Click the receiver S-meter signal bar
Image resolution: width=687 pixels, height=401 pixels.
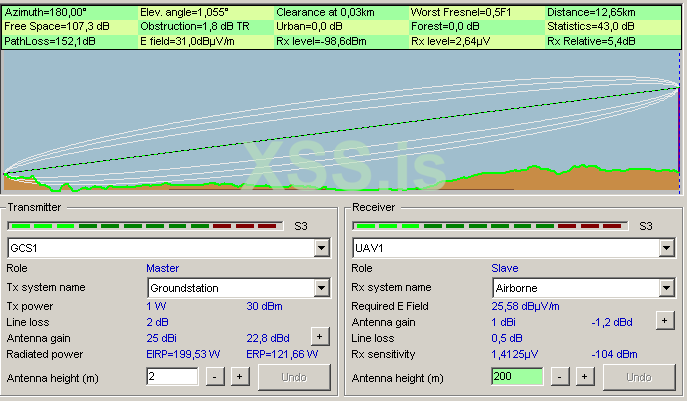tap(490, 226)
